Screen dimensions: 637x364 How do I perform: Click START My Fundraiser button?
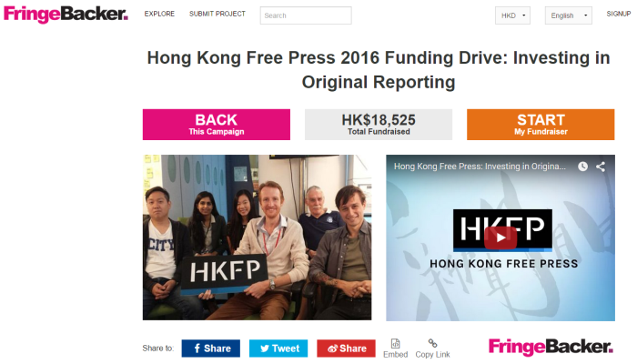[x=541, y=125]
